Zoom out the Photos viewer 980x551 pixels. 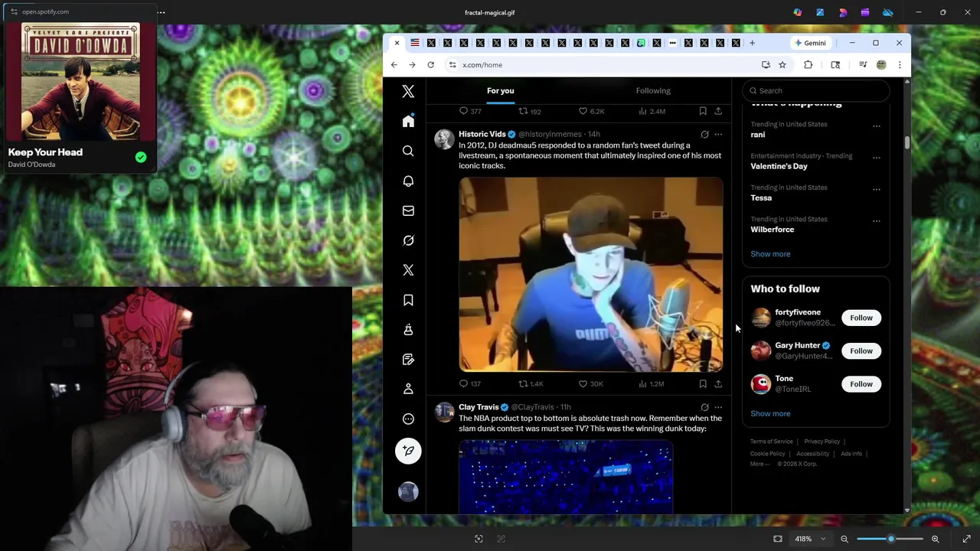pyautogui.click(x=844, y=539)
